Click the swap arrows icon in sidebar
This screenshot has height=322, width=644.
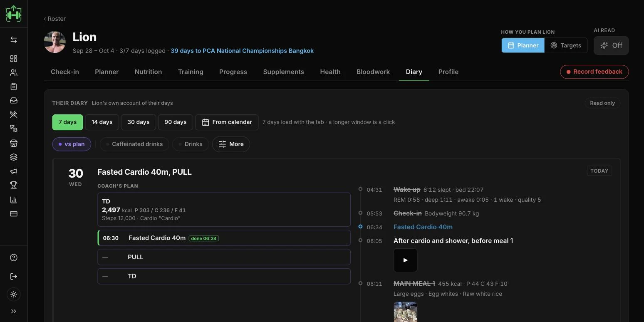(x=14, y=40)
